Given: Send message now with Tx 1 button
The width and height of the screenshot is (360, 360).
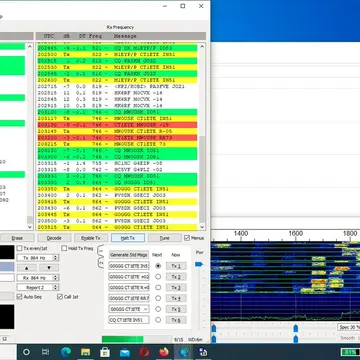Looking at the screenshot, I should (176, 266).
